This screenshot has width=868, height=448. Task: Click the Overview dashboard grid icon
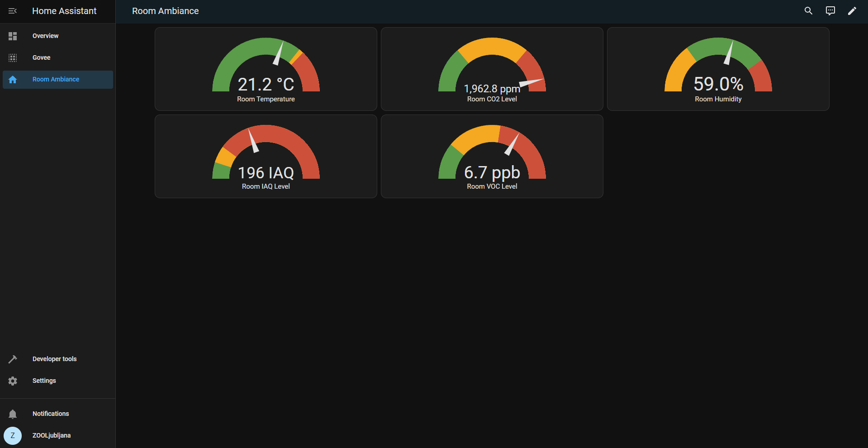13,36
